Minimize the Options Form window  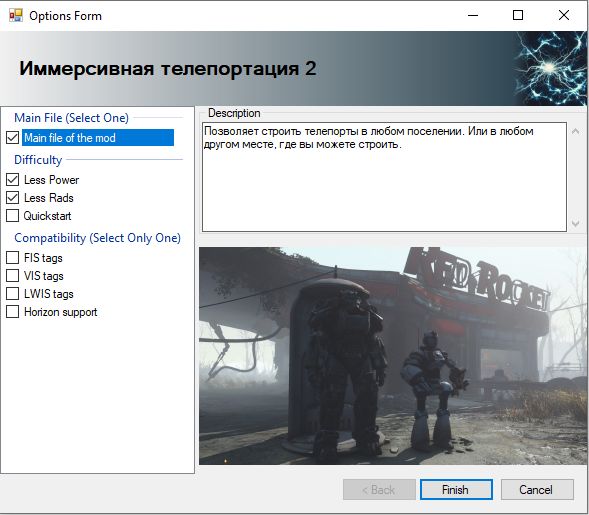pyautogui.click(x=473, y=15)
